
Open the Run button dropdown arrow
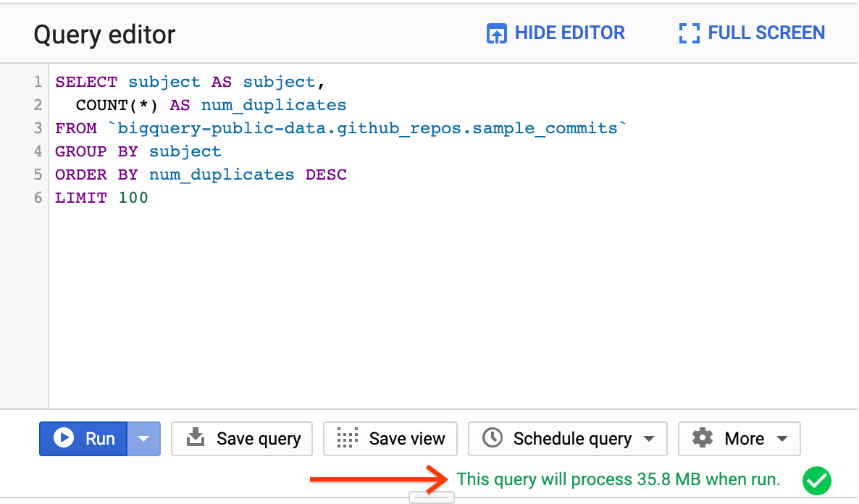143,438
